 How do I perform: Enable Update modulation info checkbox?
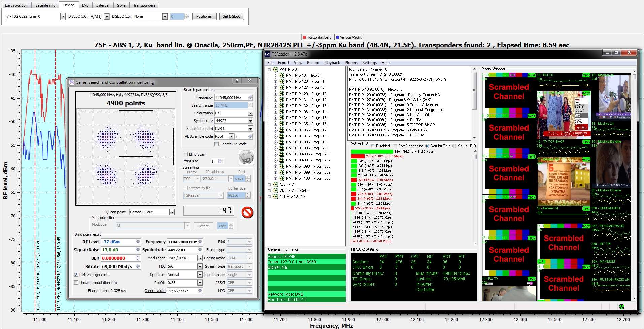[x=76, y=283]
